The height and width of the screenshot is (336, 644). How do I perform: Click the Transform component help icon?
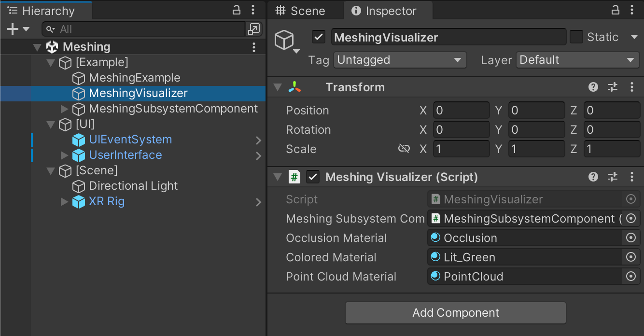point(593,87)
